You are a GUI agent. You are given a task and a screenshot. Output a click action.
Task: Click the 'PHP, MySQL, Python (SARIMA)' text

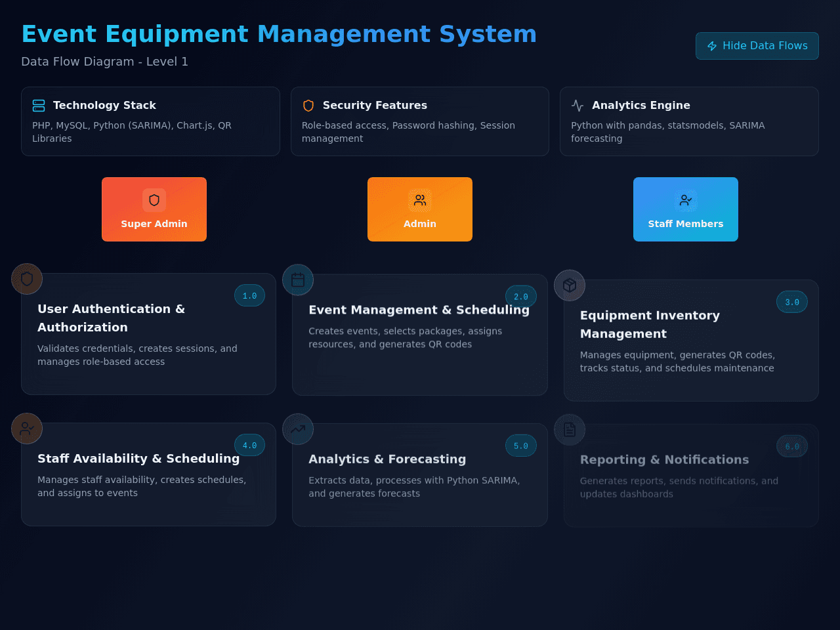click(x=132, y=132)
